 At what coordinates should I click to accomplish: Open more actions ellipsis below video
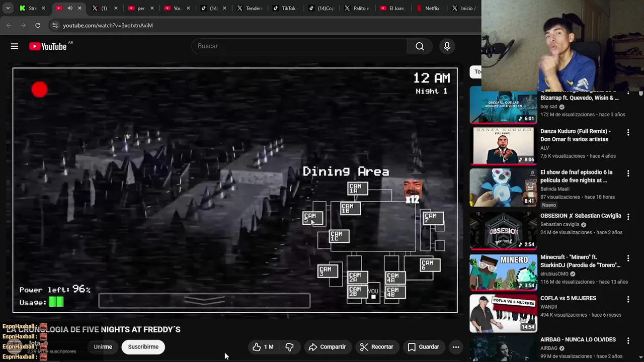click(456, 347)
